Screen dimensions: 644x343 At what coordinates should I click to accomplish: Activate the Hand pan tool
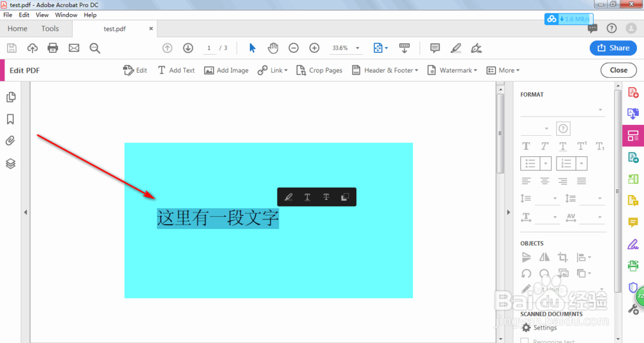(x=273, y=48)
